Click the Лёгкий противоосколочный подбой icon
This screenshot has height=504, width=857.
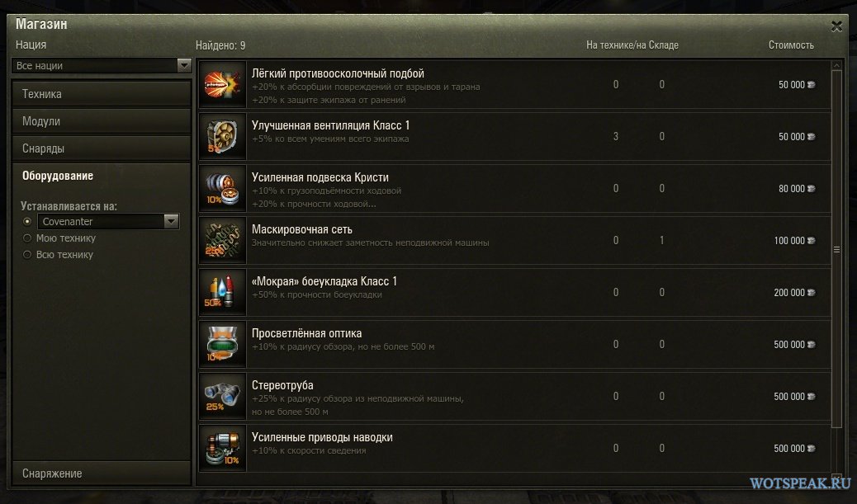[222, 85]
